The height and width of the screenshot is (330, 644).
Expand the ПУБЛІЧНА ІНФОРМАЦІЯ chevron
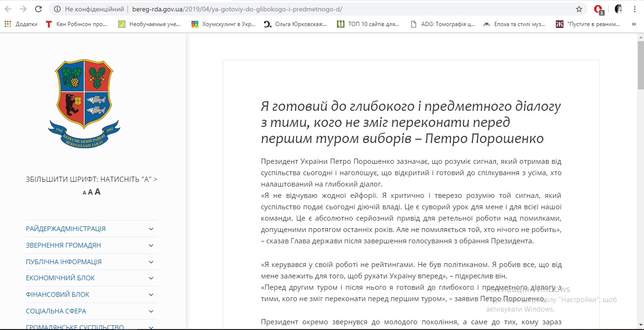(x=151, y=262)
